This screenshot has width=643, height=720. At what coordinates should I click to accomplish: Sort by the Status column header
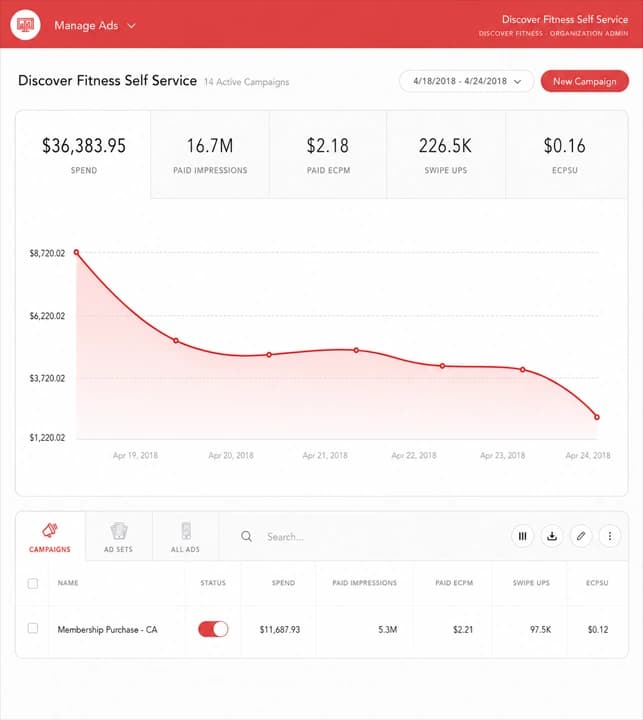coord(213,583)
